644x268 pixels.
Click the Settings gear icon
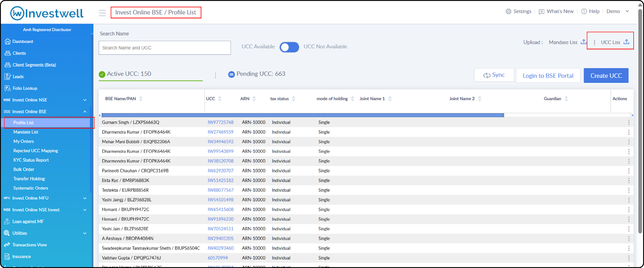508,12
